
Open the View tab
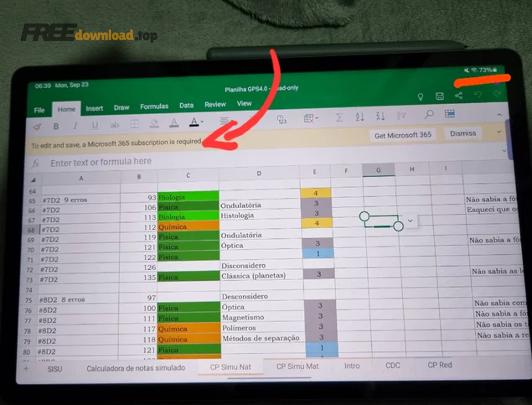point(244,103)
